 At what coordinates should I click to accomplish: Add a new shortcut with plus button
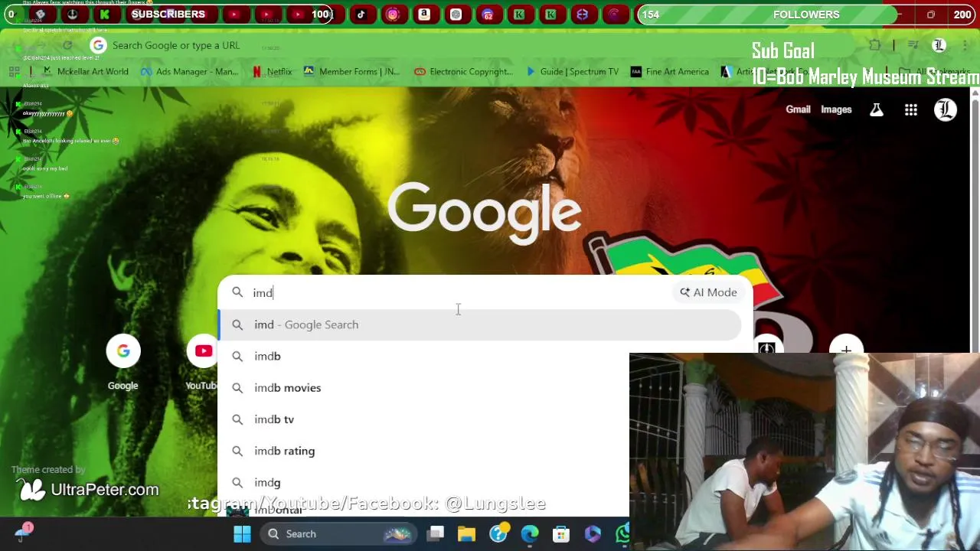846,350
